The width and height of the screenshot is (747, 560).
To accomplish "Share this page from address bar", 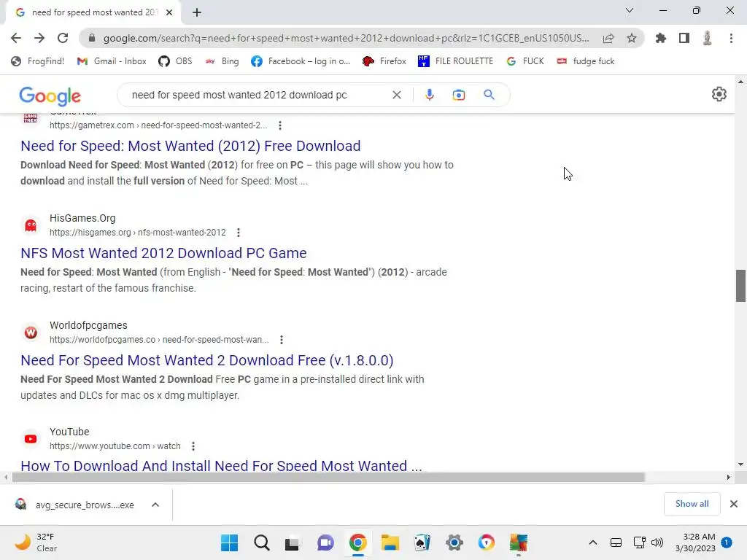I will (x=608, y=38).
